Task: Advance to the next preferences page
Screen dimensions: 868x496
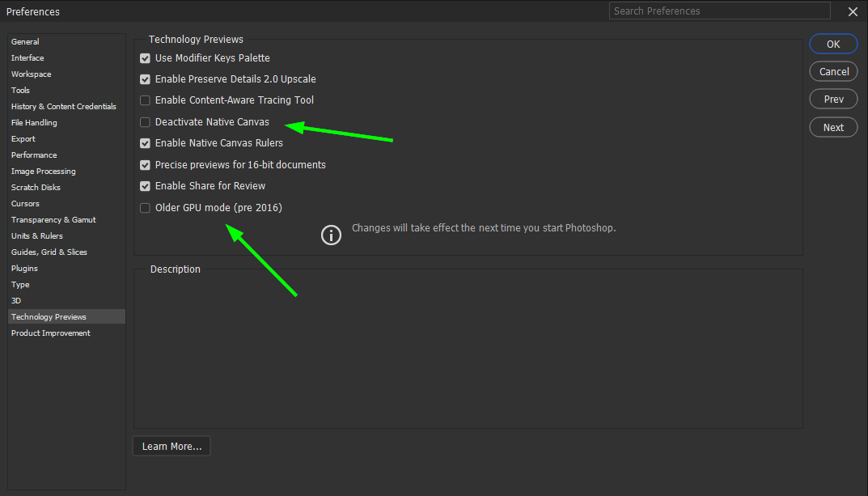Action: 833,127
